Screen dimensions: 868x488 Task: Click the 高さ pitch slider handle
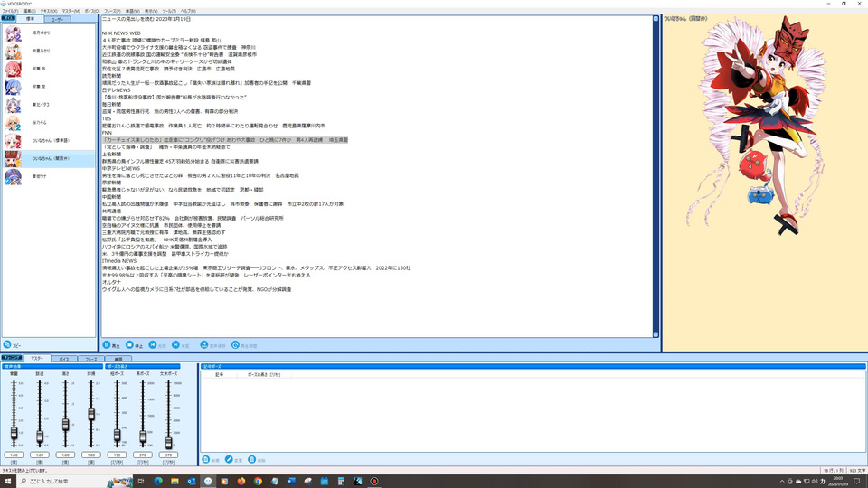click(x=65, y=425)
